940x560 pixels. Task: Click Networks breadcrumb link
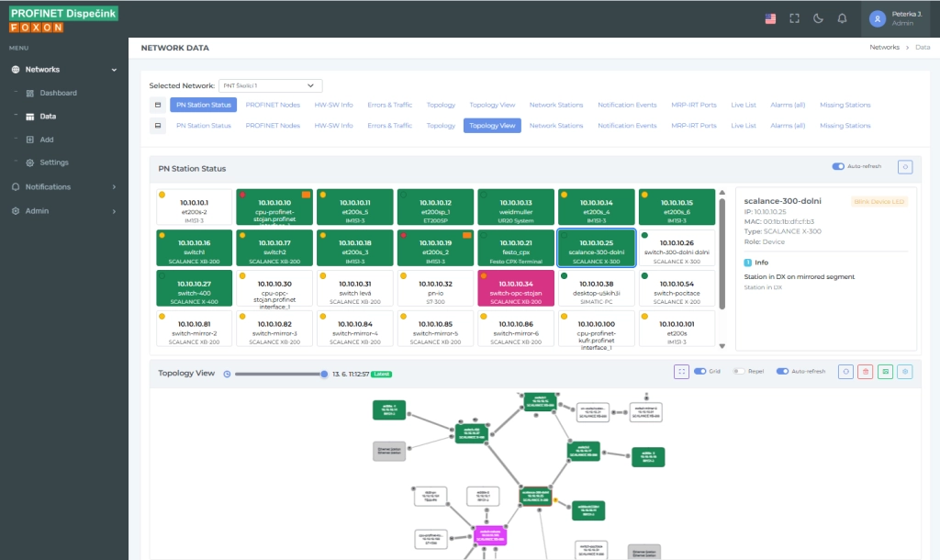tap(884, 48)
